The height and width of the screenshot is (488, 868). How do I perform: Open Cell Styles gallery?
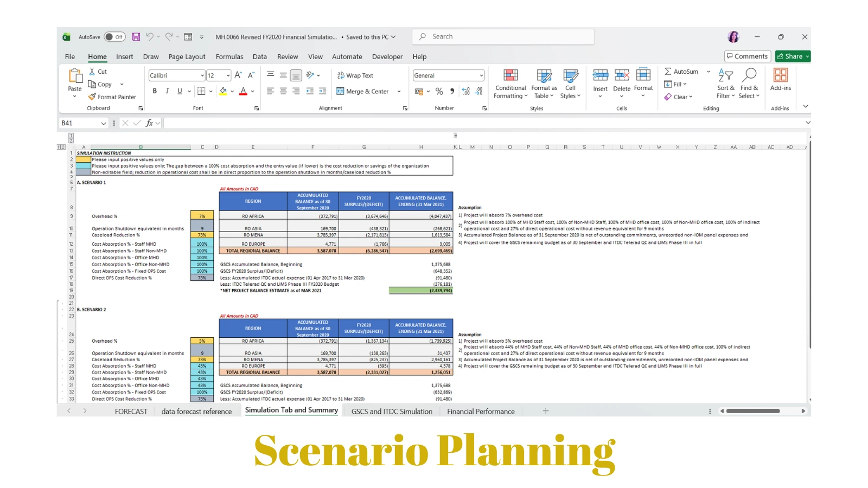click(x=570, y=84)
